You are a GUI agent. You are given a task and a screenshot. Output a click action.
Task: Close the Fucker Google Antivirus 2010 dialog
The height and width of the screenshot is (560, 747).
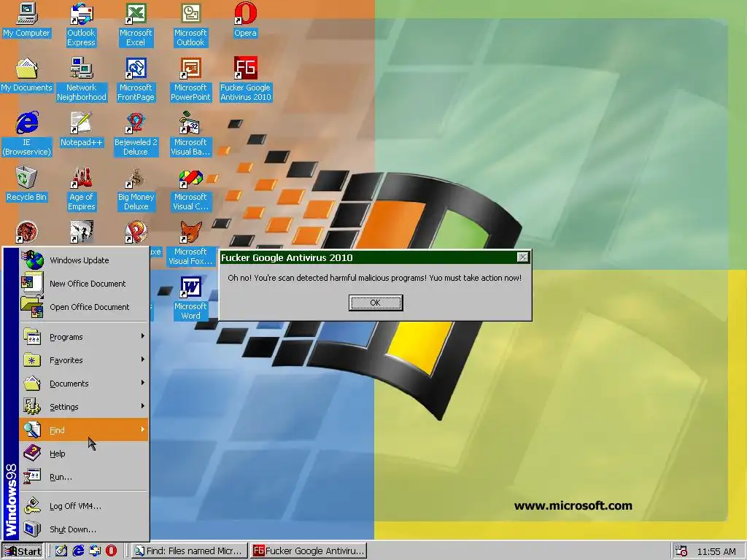pos(522,257)
